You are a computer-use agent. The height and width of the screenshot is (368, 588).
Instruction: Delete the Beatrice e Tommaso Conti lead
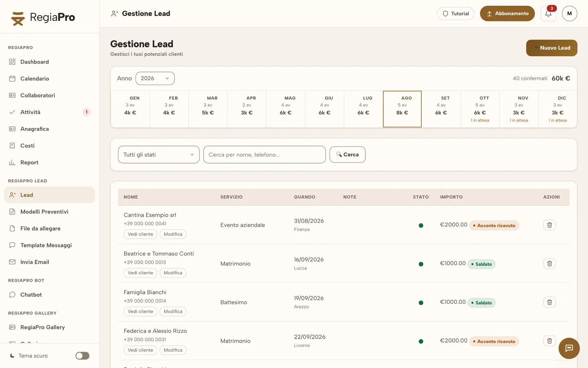tap(550, 264)
